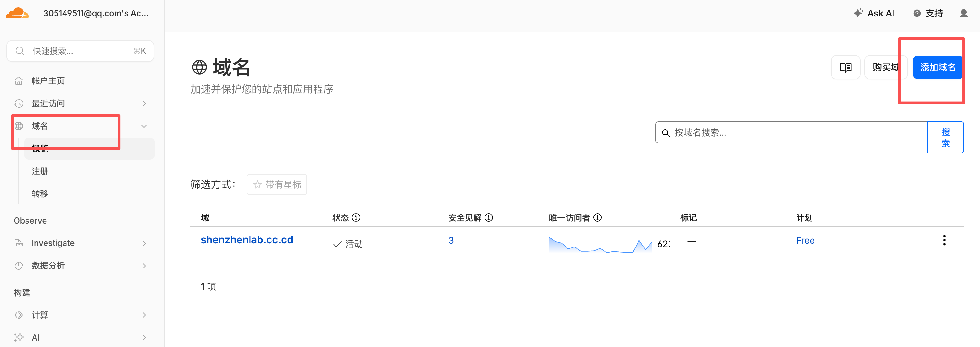The image size is (980, 347).
Task: Click the 添加域名 add domain button
Action: pos(938,68)
